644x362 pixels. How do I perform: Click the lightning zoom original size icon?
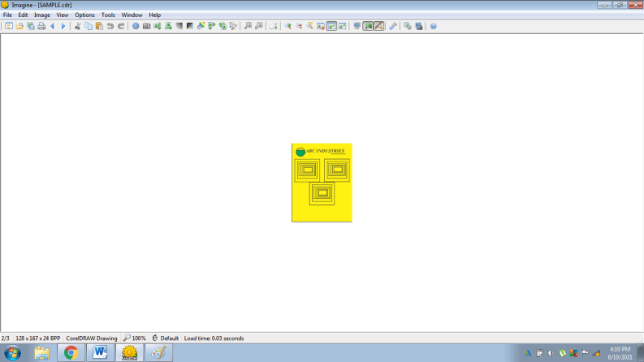(x=309, y=26)
